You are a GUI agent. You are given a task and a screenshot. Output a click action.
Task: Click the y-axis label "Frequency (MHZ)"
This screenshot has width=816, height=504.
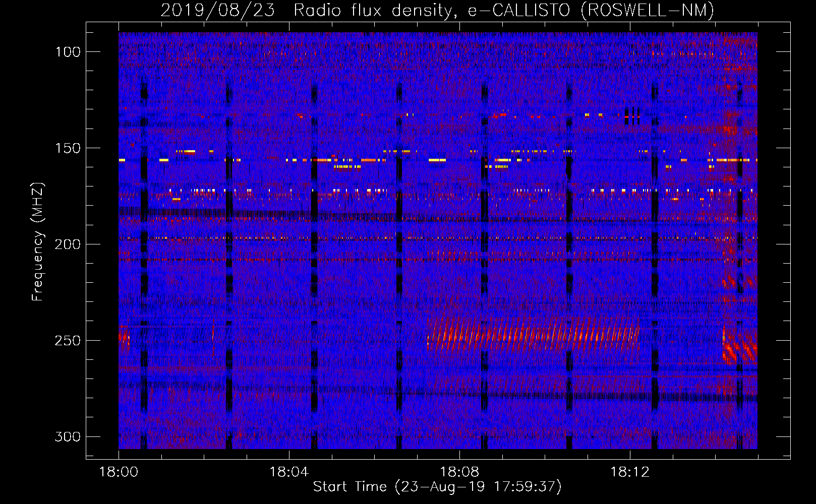38,241
